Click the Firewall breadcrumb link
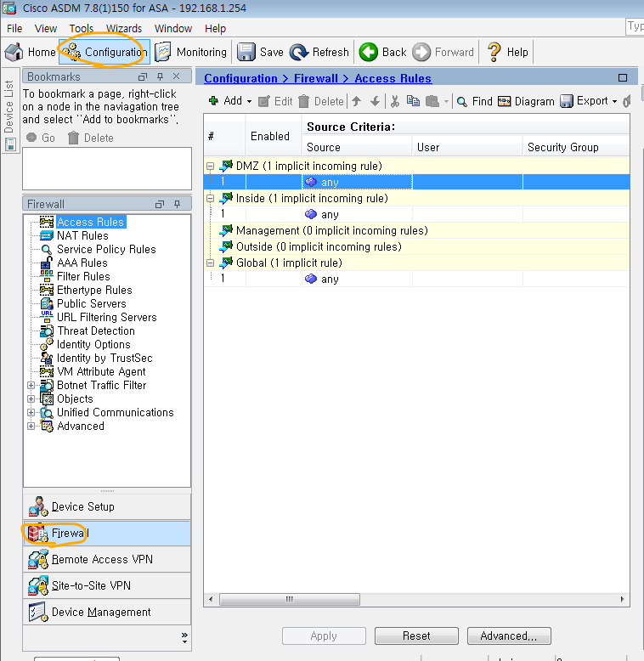This screenshot has width=644, height=661. coord(316,78)
